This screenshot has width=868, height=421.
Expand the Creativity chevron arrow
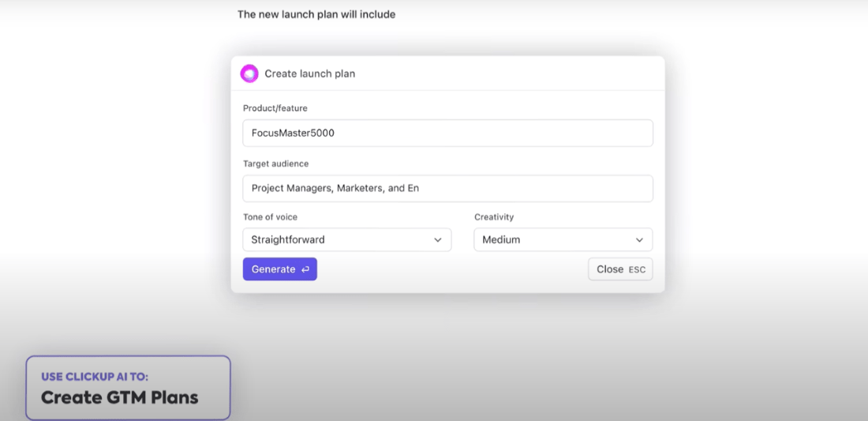pyautogui.click(x=639, y=240)
